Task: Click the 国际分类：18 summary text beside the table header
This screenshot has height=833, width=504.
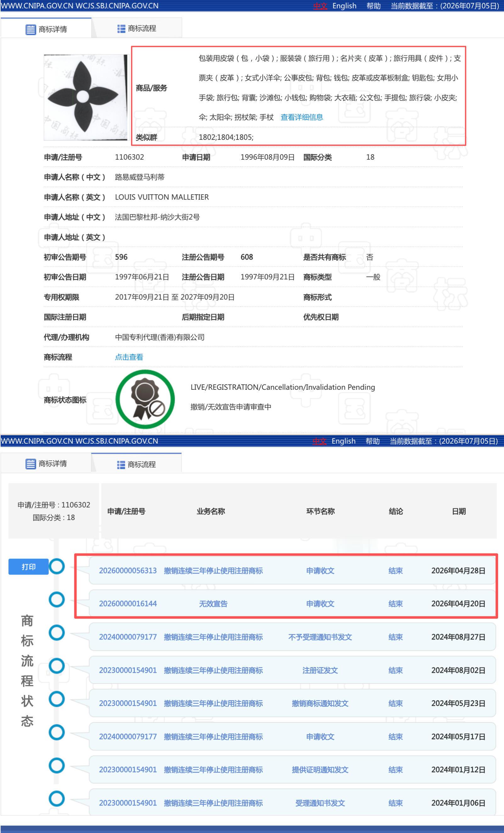Action: [54, 517]
